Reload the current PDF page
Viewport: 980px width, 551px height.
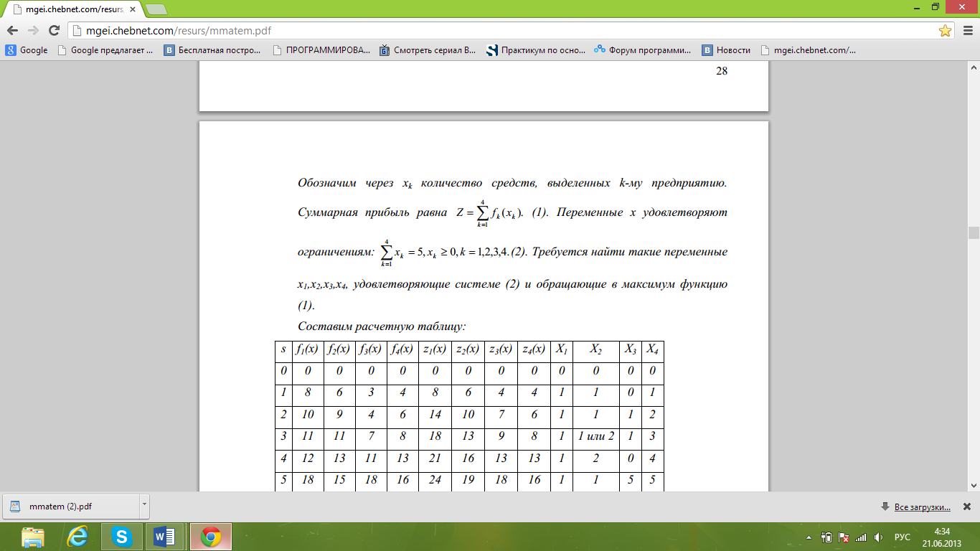(x=54, y=30)
